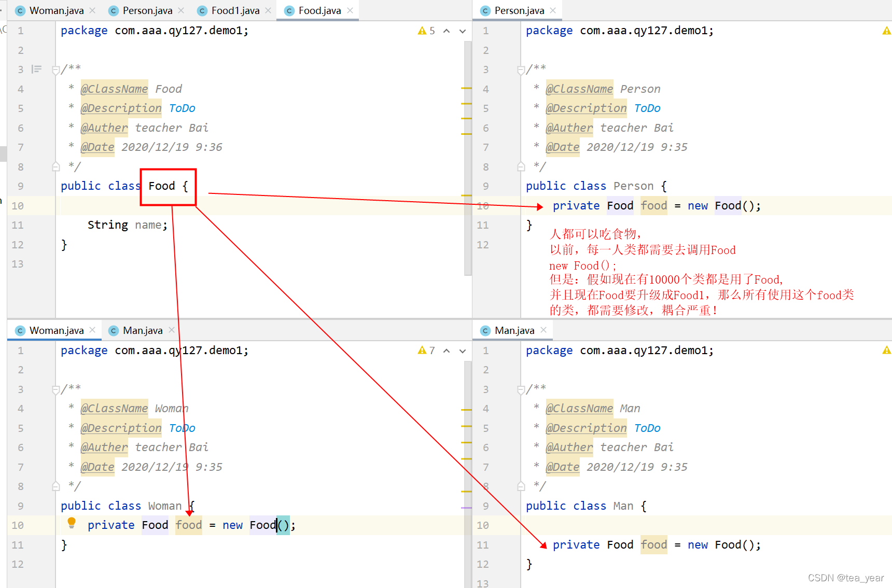Image resolution: width=892 pixels, height=588 pixels.
Task: Collapse Javadoc comment at line 3 in Food.java
Action: click(x=55, y=70)
